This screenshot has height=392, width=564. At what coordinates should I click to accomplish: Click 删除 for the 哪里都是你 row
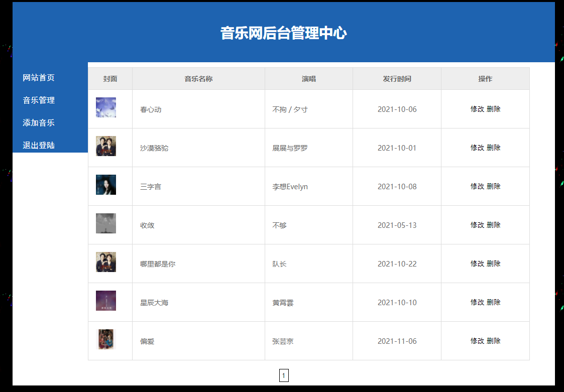[494, 264]
